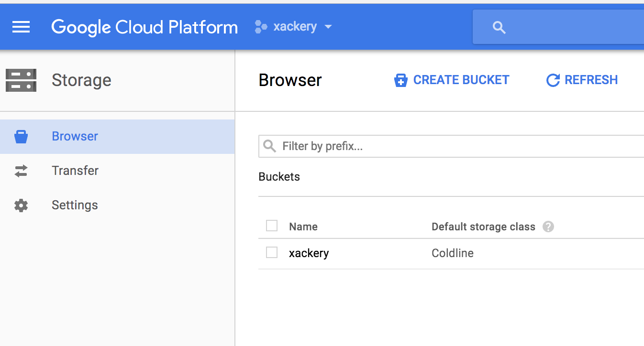Click the Refresh circular arrow icon
Viewport: 644px width, 346px height.
pos(553,80)
